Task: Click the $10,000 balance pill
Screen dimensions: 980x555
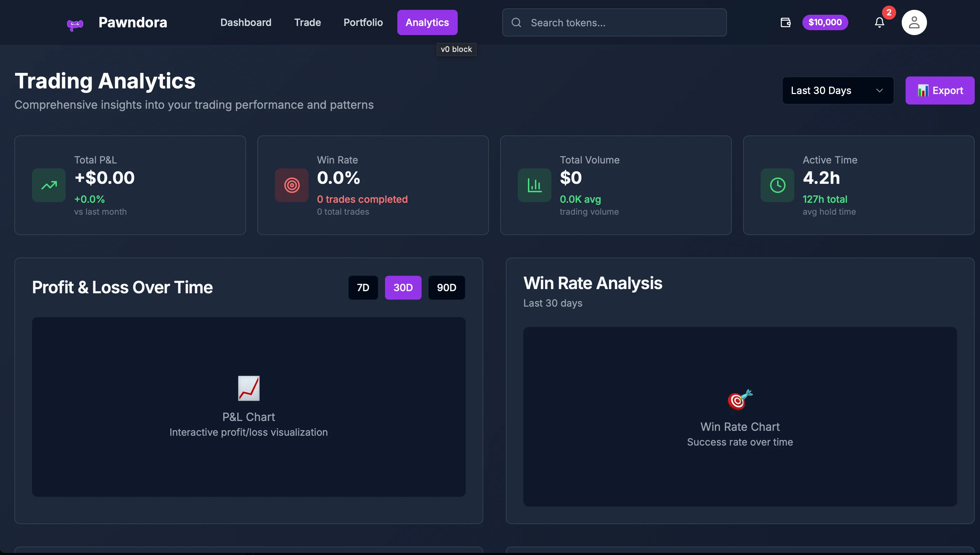Action: 825,22
